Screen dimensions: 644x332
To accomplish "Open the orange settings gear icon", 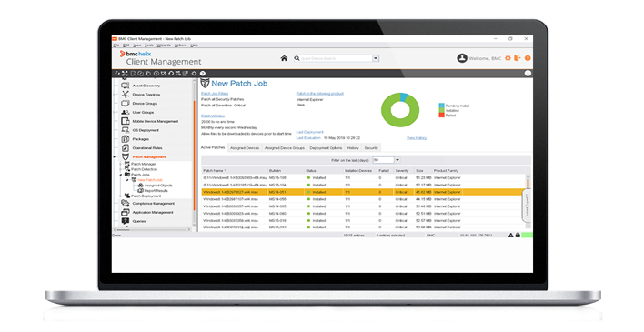I will coord(508,58).
